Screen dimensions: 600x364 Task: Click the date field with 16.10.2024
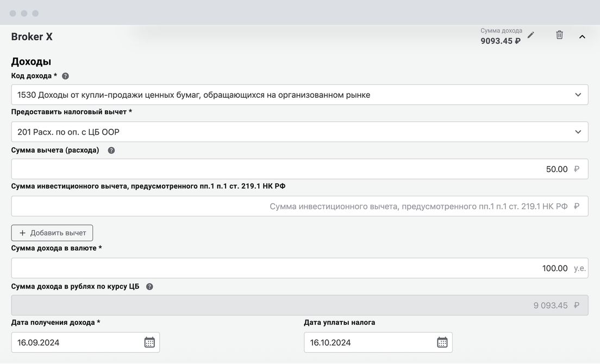pos(378,342)
